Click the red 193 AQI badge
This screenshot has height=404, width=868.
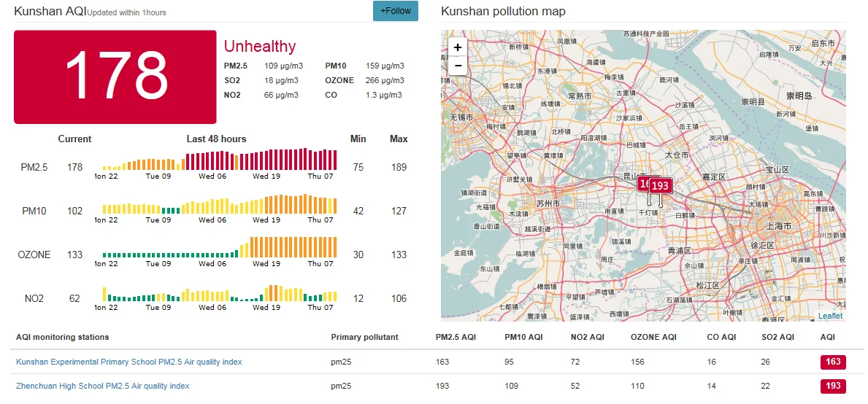tap(833, 386)
